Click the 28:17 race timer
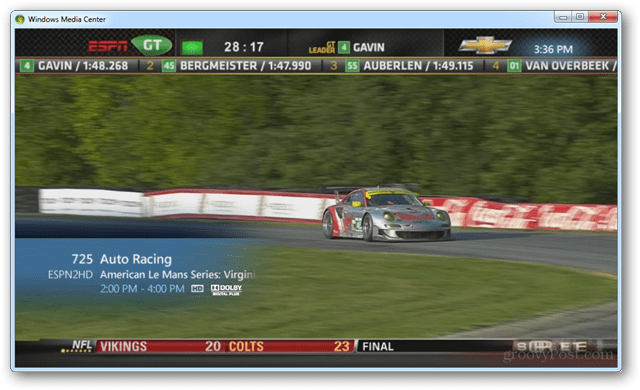The image size is (640, 390). (x=244, y=47)
